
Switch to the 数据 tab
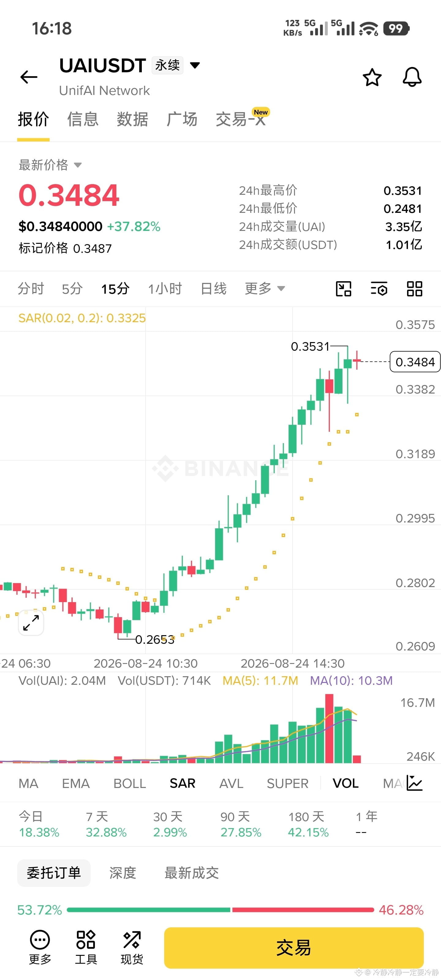click(x=132, y=119)
